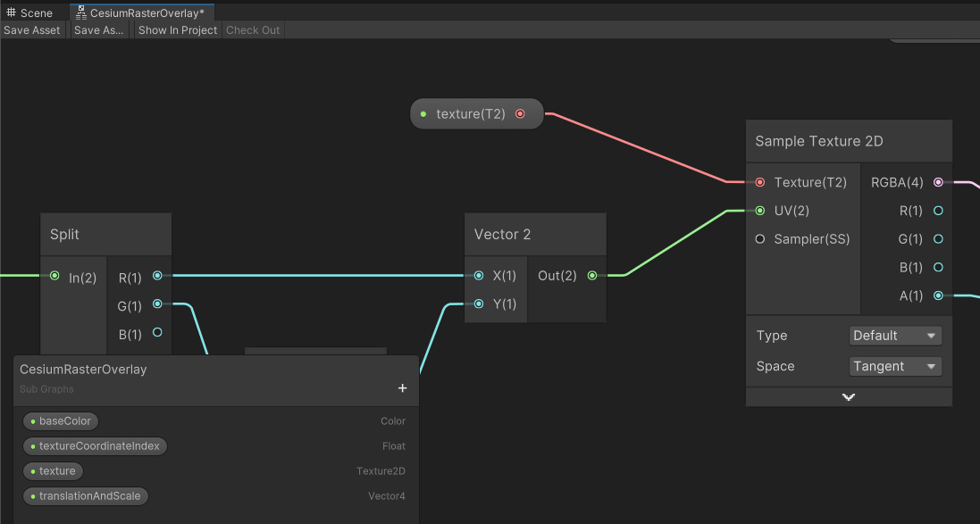Click the Space label in node settings
980x524 pixels.
tap(775, 366)
